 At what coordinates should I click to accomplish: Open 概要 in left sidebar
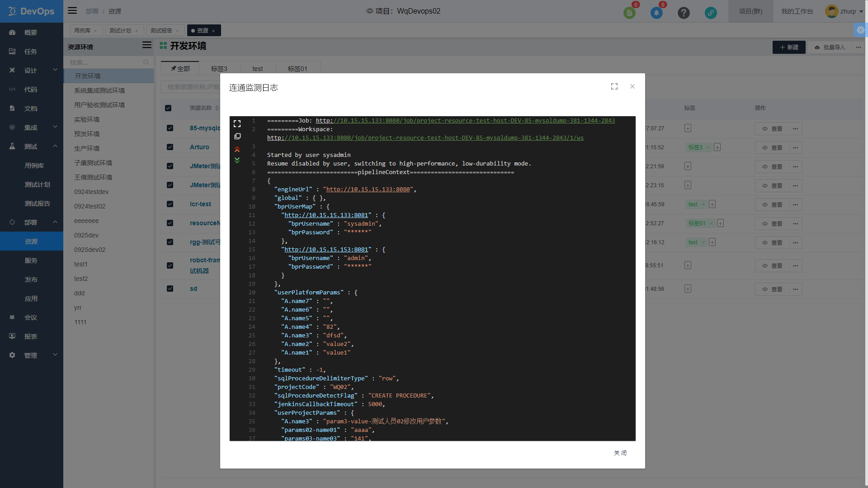tap(32, 33)
